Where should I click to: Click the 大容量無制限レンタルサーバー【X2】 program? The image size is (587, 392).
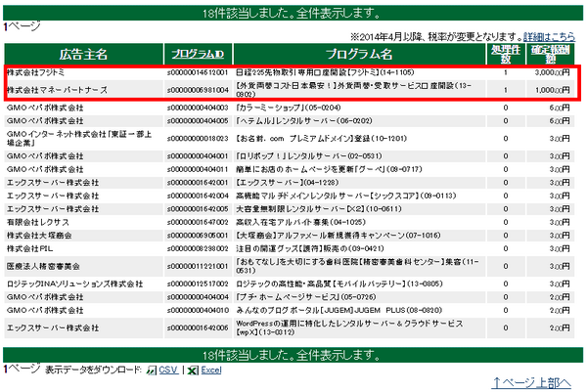(x=319, y=209)
